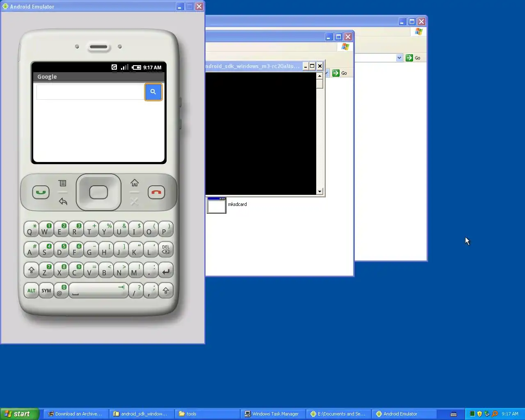Image resolution: width=525 pixels, height=420 pixels.
Task: Tap the home key on the phone
Action: tap(135, 183)
